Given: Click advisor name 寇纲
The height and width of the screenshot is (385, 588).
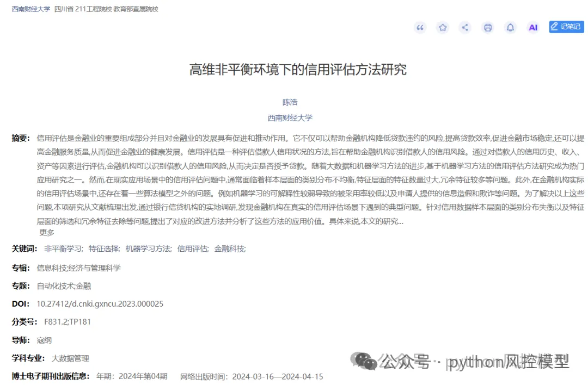Looking at the screenshot, I should (44, 340).
